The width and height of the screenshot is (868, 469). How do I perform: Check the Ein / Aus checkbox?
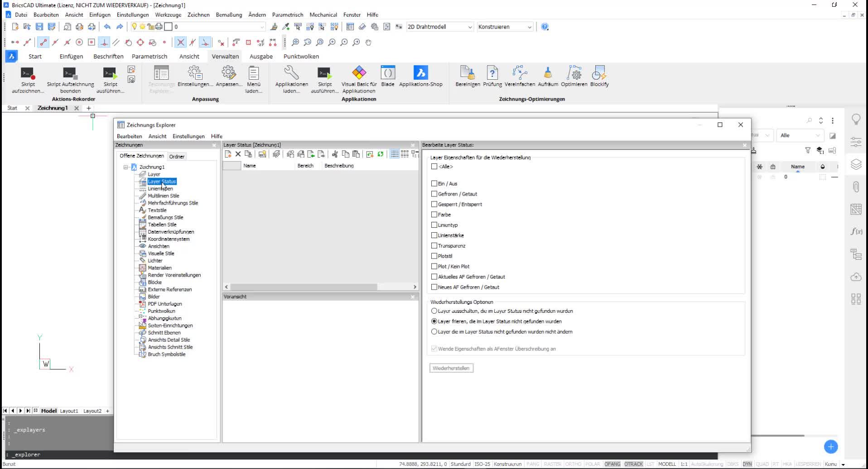(434, 183)
